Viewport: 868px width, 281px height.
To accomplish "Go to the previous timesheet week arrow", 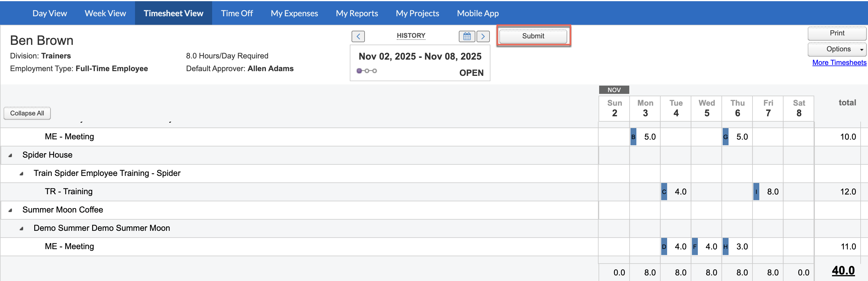I will click(358, 36).
